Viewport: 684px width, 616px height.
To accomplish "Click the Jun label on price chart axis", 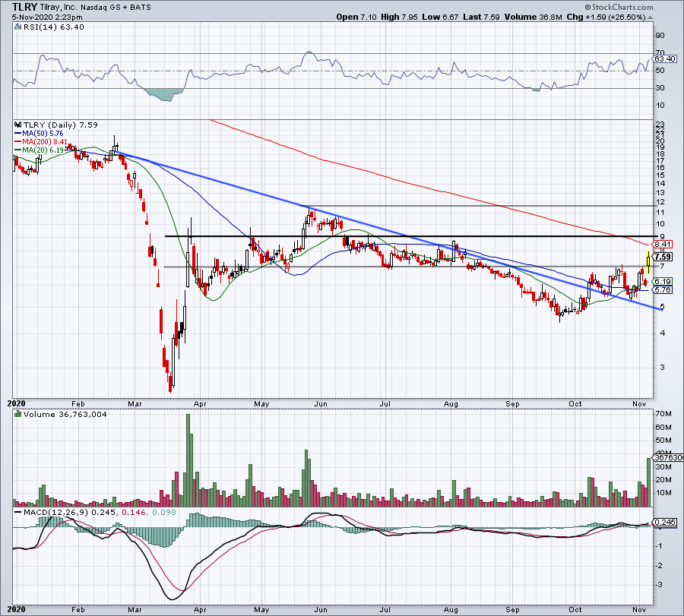I will [321, 403].
